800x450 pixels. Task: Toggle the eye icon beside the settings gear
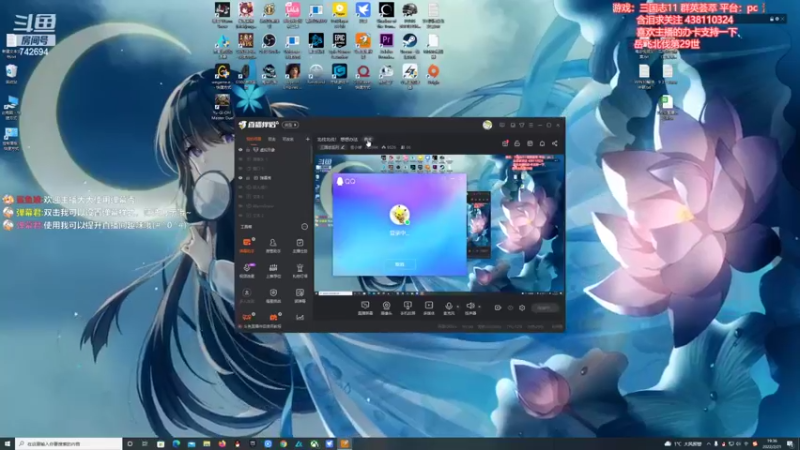pyautogui.click(x=510, y=308)
